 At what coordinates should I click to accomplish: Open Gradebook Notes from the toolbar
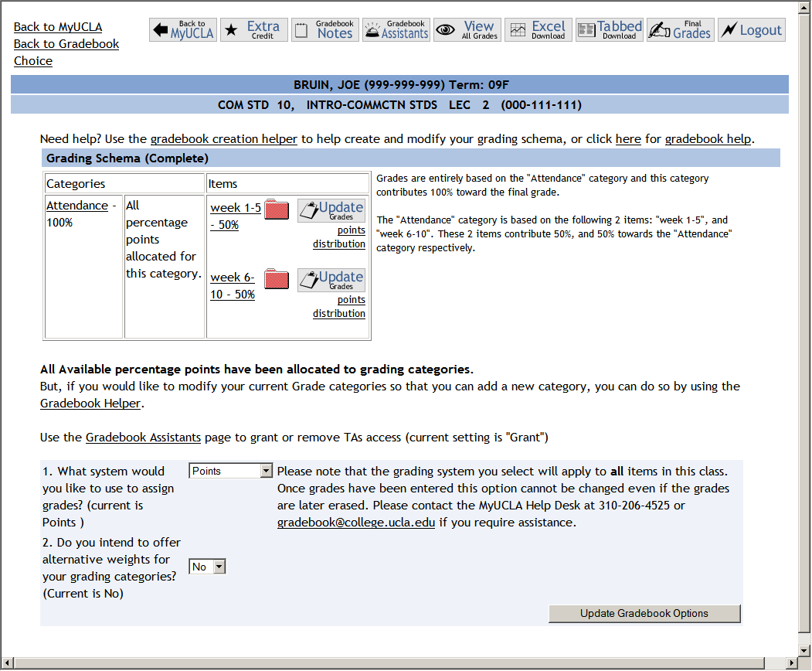(x=324, y=30)
